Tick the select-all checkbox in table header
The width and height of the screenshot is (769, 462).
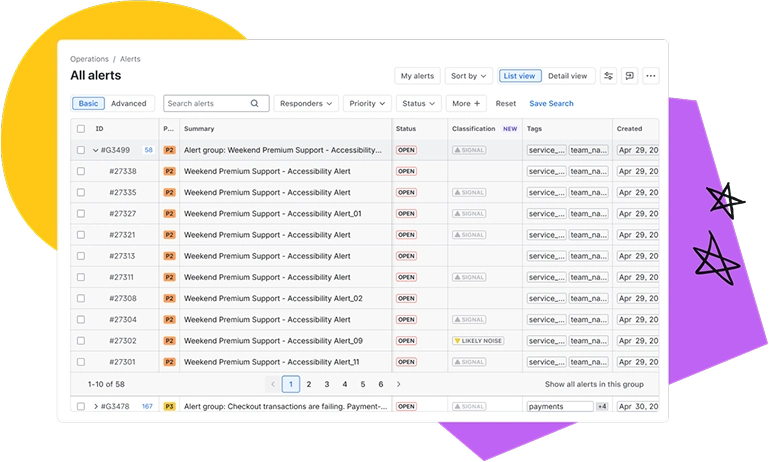tap(81, 129)
